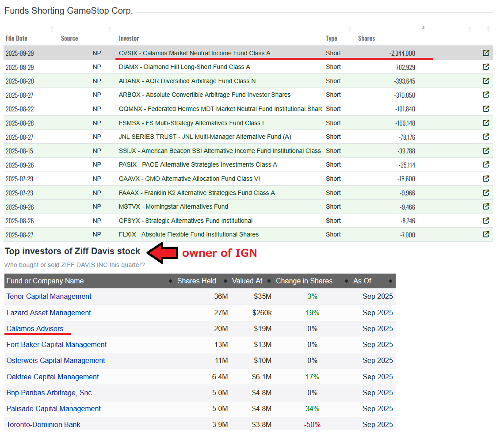
Task: Open external link for ARBOX Absolute Convertible row
Action: (x=486, y=95)
